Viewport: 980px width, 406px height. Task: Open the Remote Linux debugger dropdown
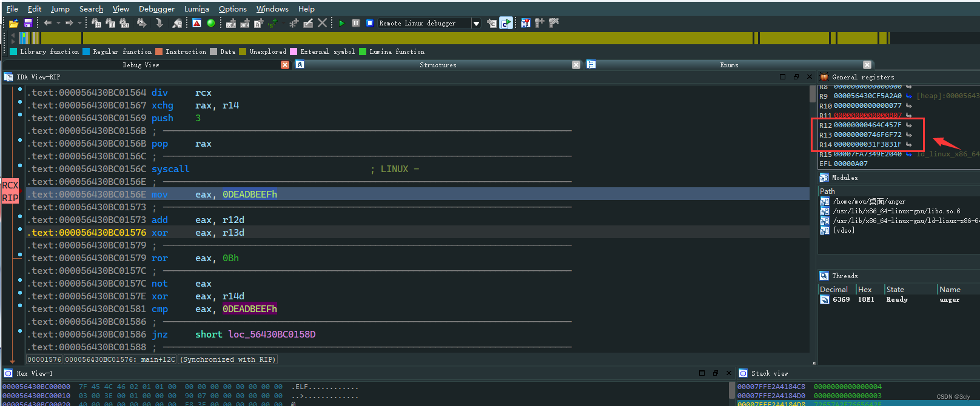click(x=476, y=24)
